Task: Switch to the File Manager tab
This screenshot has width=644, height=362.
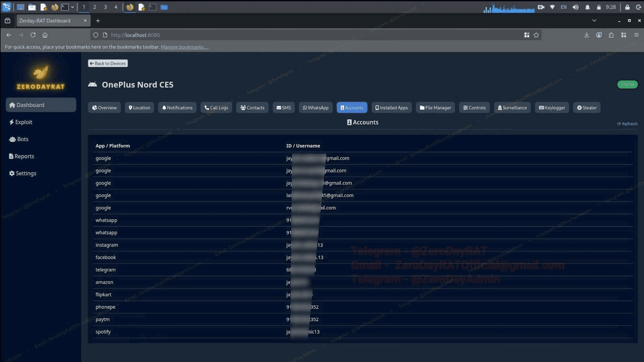Action: coord(436,108)
